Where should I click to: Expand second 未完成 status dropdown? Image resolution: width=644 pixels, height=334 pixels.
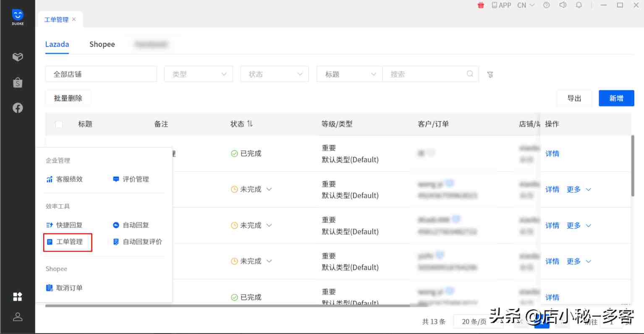pyautogui.click(x=269, y=225)
